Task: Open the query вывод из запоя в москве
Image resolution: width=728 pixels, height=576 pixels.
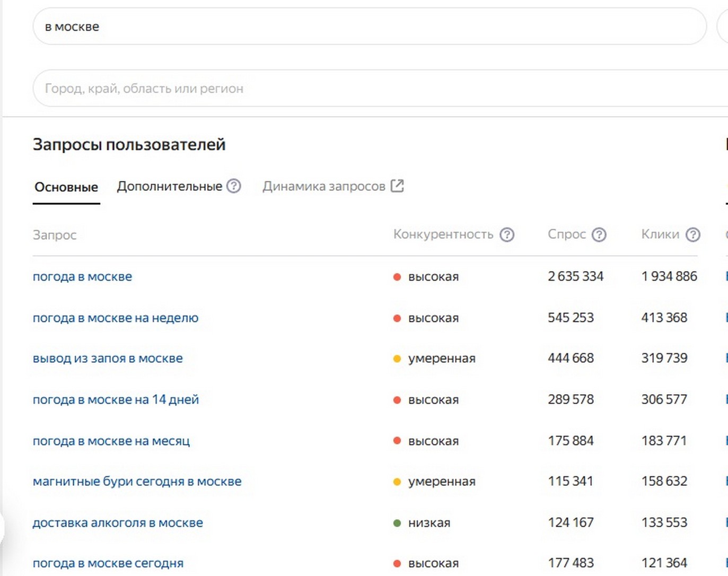Action: (x=108, y=358)
